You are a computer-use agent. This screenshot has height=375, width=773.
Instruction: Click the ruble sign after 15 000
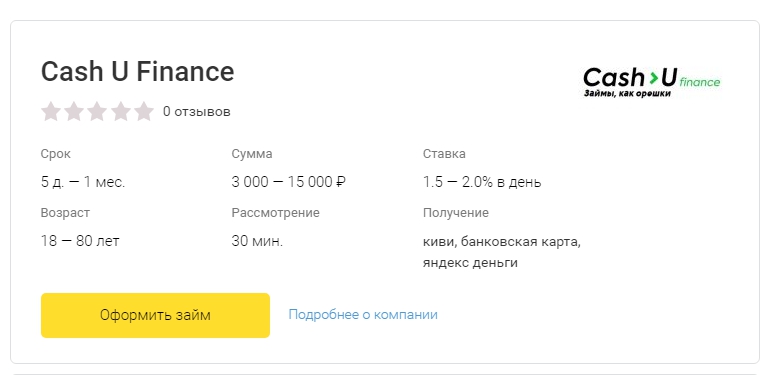tap(341, 182)
